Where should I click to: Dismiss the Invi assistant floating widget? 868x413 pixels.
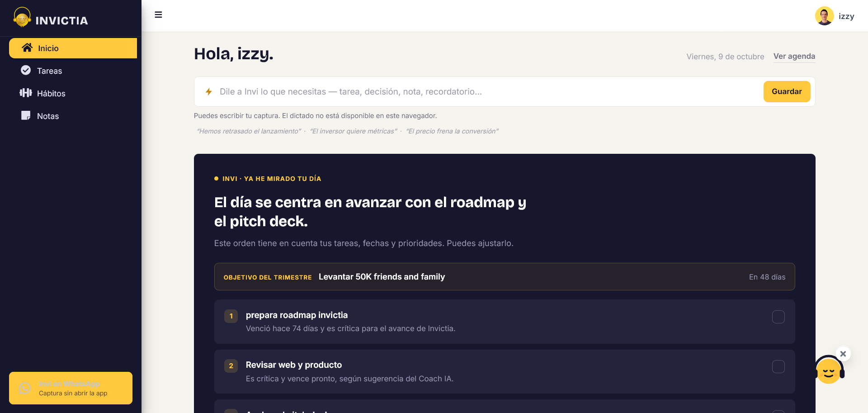[x=843, y=354]
